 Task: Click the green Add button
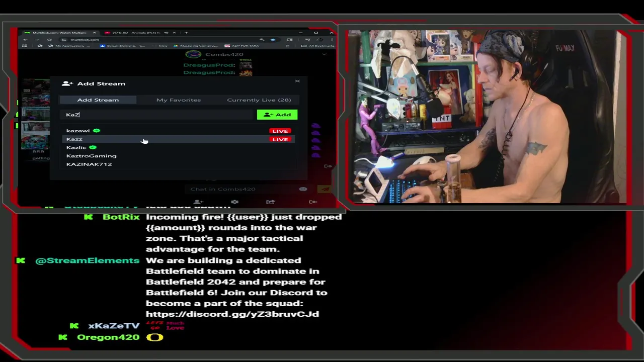pyautogui.click(x=277, y=115)
